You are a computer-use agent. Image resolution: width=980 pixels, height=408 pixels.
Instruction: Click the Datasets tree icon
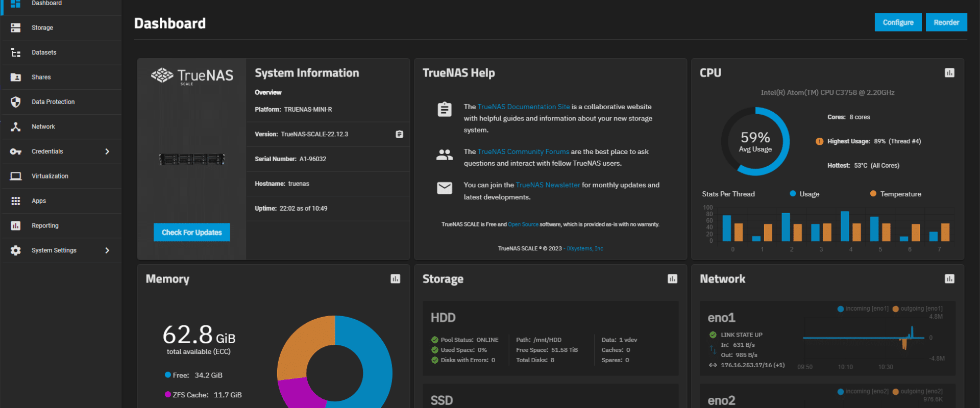(x=16, y=53)
